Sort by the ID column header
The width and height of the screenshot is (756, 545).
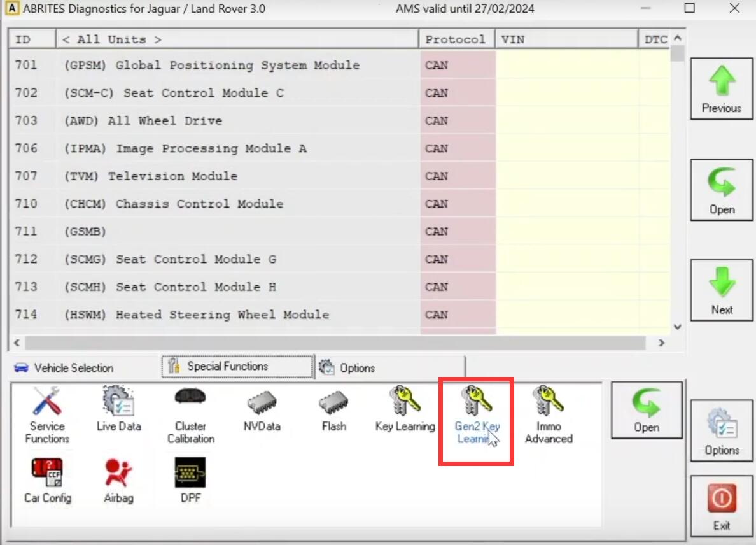[32, 39]
